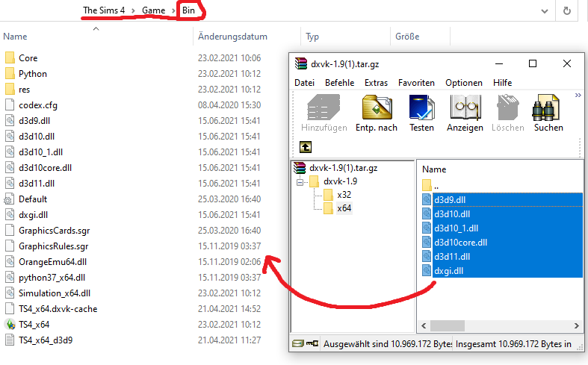Screen dimensions: 588x365
Task: Open the address bar history dropdown
Action: 545,11
